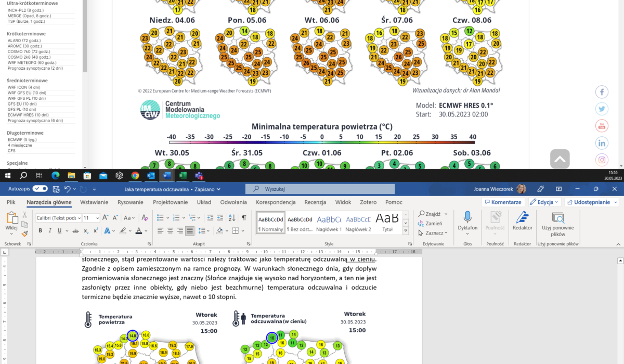Open the Text Effects glowing A icon
The height and width of the screenshot is (364, 624).
click(107, 231)
